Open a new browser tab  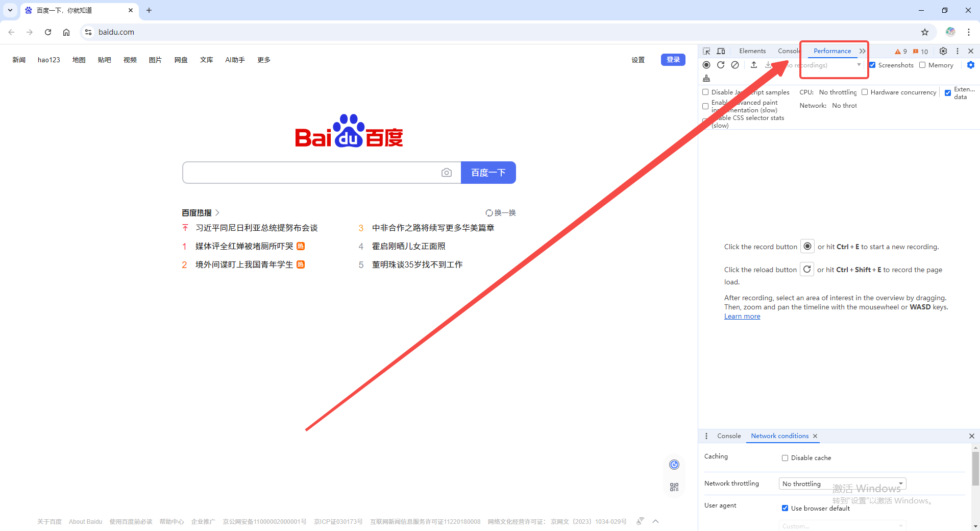click(149, 10)
